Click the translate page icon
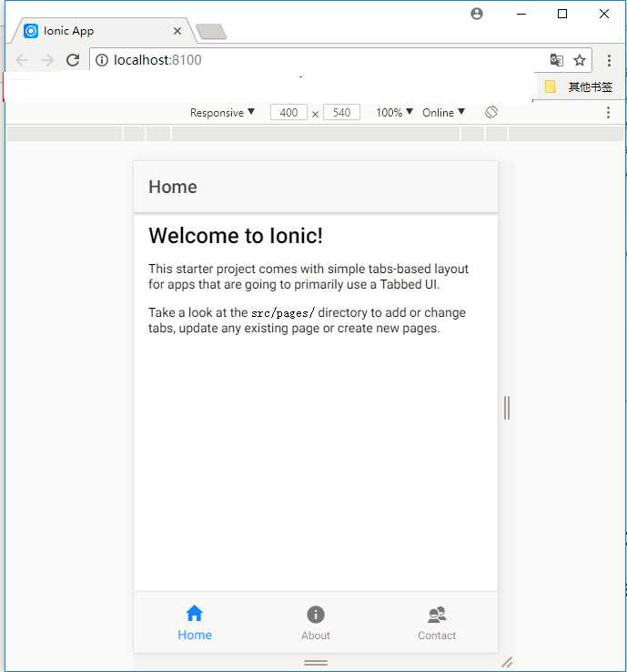Screen dimensions: 627x672 [x=556, y=60]
